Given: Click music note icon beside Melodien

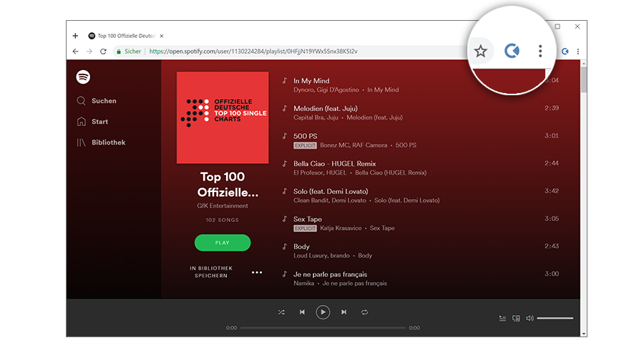Looking at the screenshot, I should tap(285, 108).
